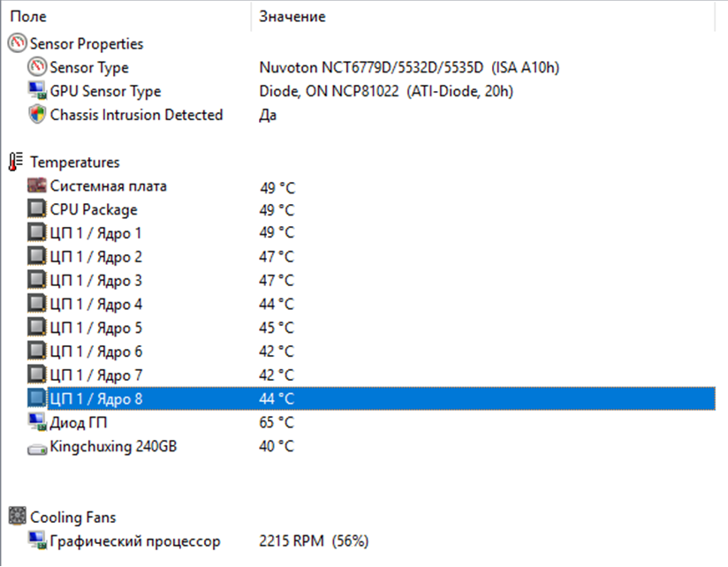Select the Sensor Properties group row
The height and width of the screenshot is (567, 728).
(87, 43)
